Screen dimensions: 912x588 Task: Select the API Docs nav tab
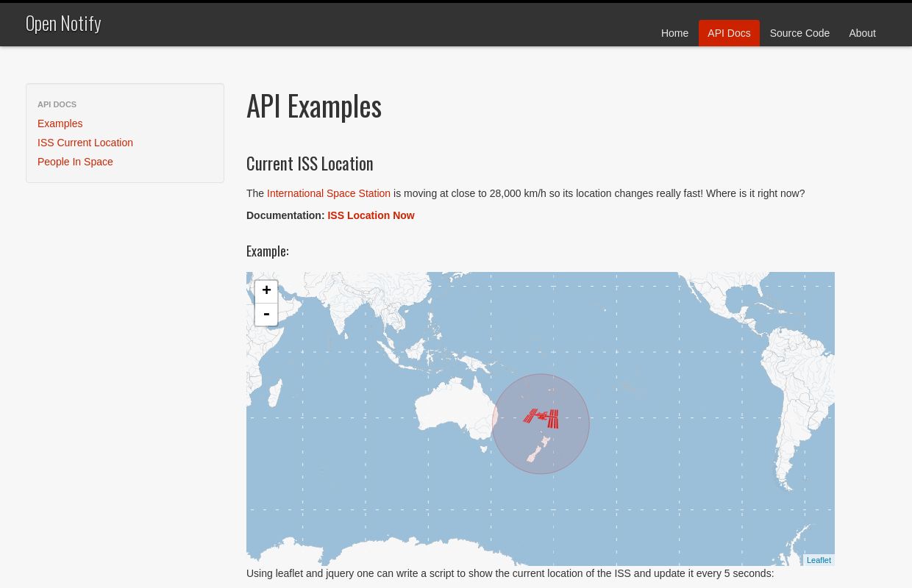click(729, 33)
